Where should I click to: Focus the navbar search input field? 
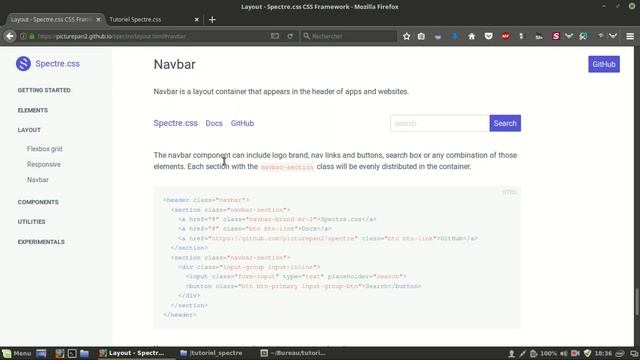pyautogui.click(x=440, y=123)
